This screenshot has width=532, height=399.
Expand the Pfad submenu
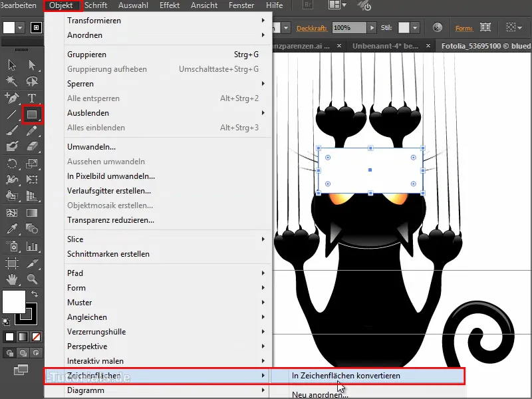click(x=168, y=273)
